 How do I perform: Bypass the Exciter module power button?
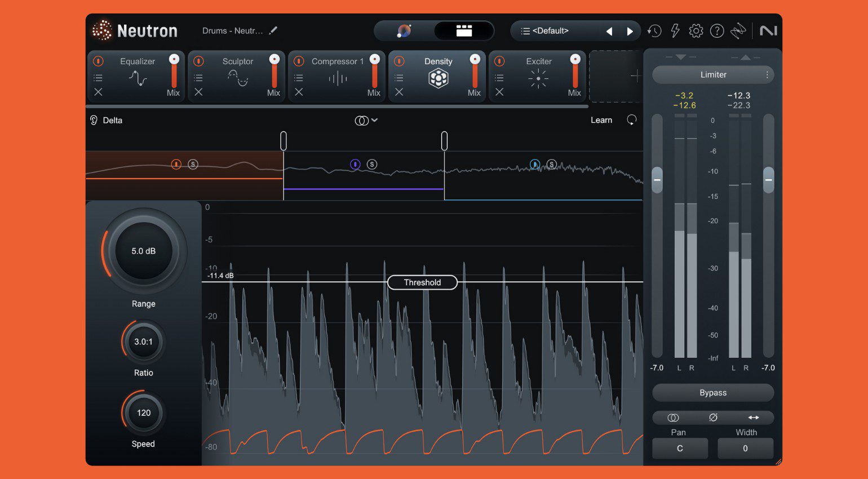(x=499, y=61)
